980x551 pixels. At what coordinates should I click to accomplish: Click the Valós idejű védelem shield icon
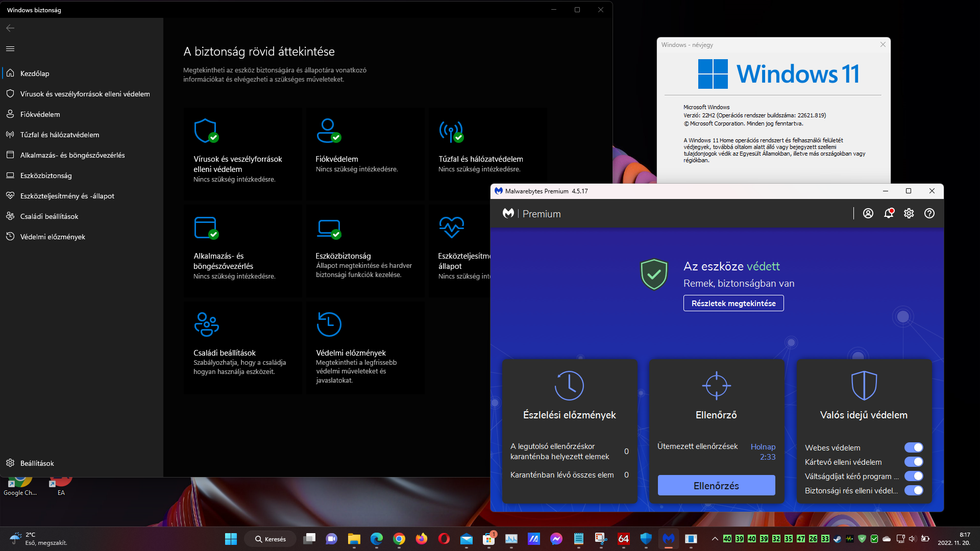click(864, 385)
